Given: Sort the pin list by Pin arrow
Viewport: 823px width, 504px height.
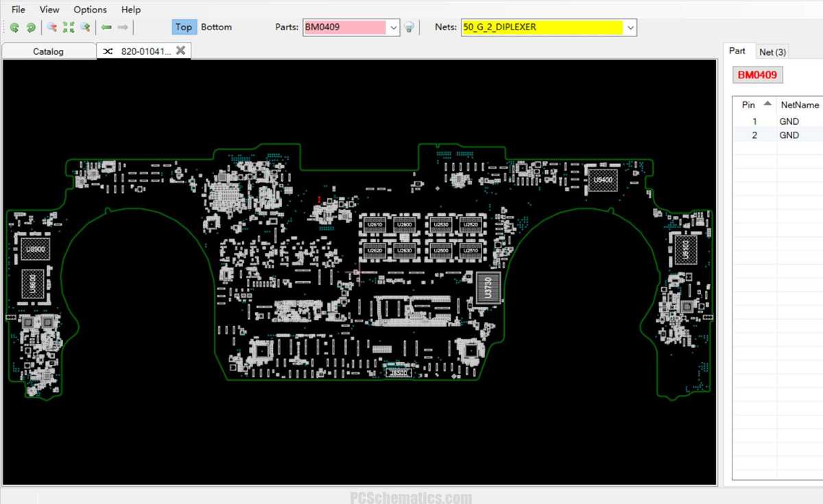Looking at the screenshot, I should 767,104.
